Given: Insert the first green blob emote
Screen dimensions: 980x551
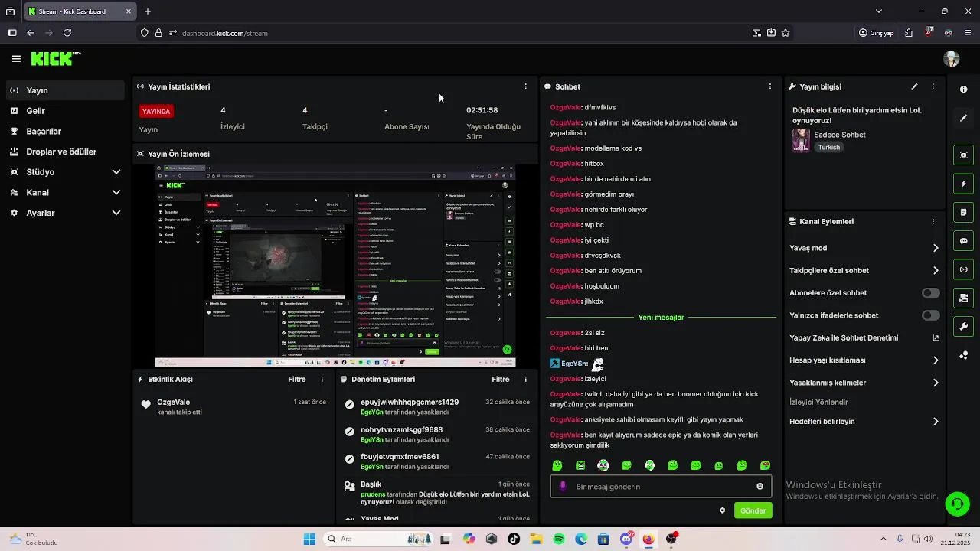Looking at the screenshot, I should 557,465.
